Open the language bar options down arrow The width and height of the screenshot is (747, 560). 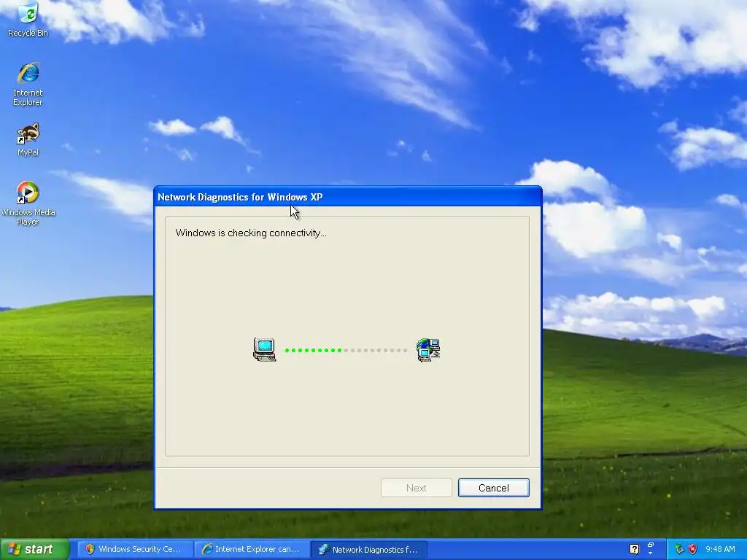coord(650,553)
